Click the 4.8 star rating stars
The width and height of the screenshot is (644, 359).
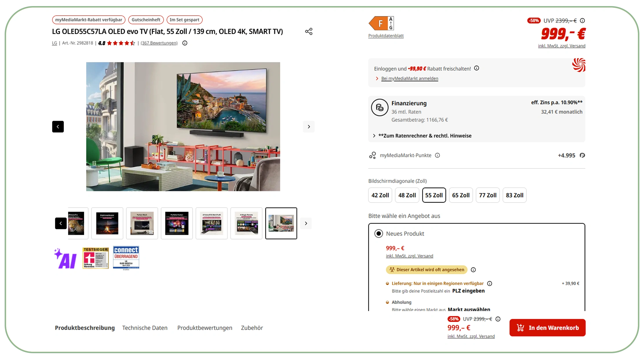(121, 43)
